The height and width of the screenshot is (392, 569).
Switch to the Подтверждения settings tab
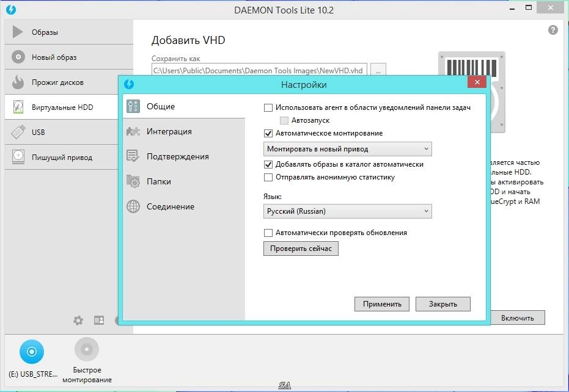click(184, 156)
